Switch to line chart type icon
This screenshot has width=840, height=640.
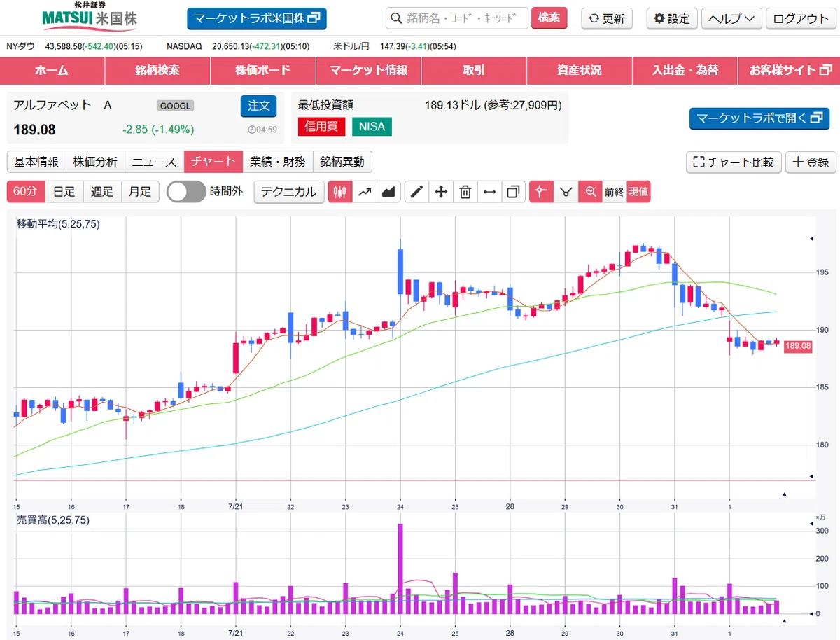[x=364, y=191]
